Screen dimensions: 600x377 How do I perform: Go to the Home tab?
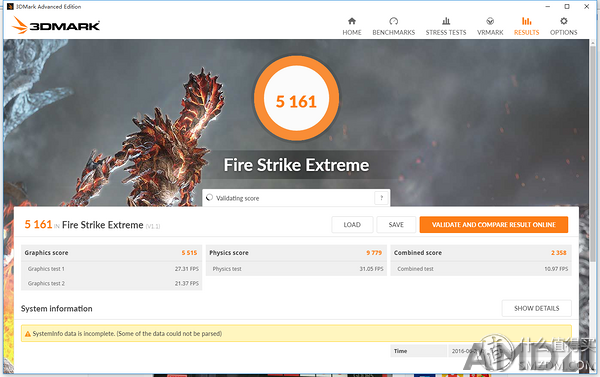pos(352,26)
